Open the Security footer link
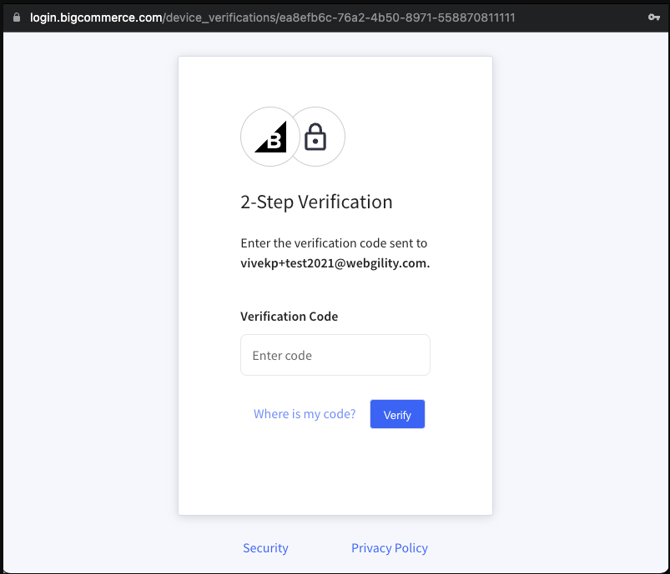The image size is (670, 574). (x=265, y=548)
